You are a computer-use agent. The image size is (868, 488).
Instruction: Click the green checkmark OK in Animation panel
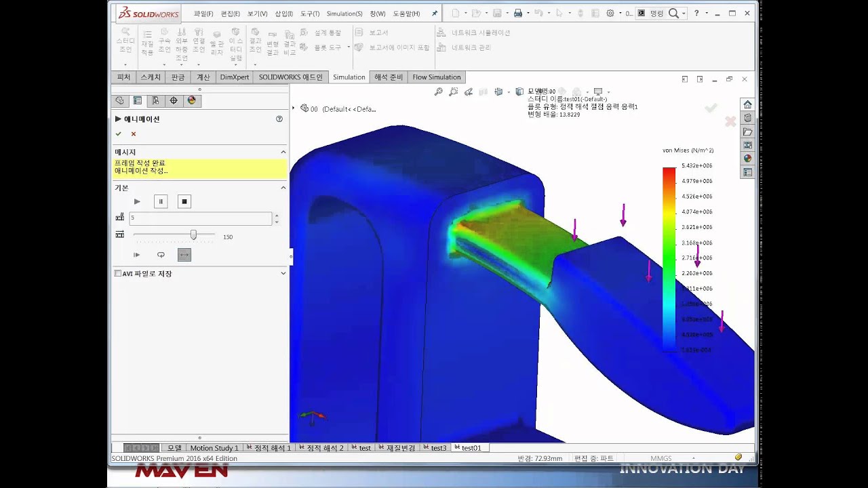point(119,134)
